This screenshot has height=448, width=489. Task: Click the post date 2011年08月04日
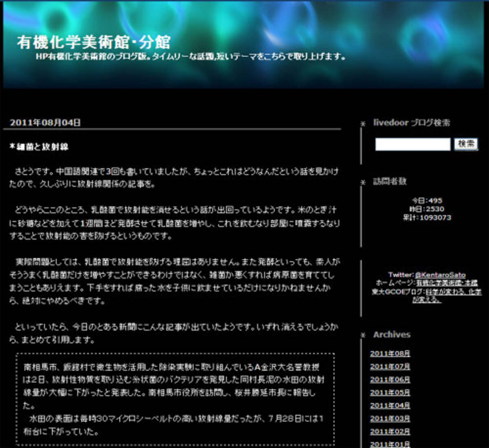pos(45,122)
